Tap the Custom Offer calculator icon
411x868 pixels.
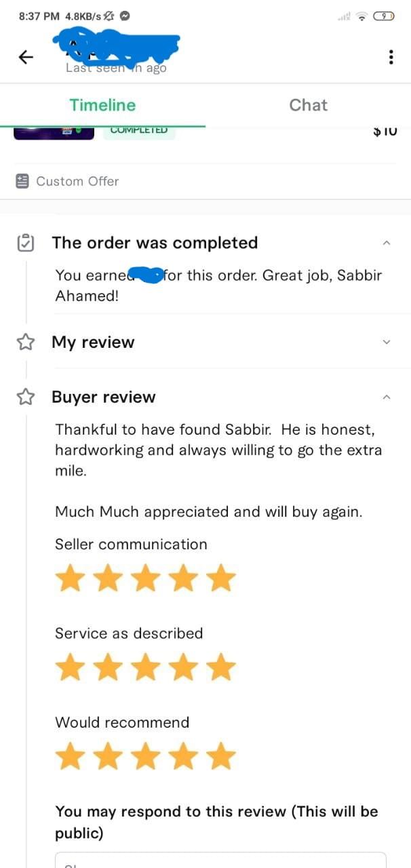22,181
